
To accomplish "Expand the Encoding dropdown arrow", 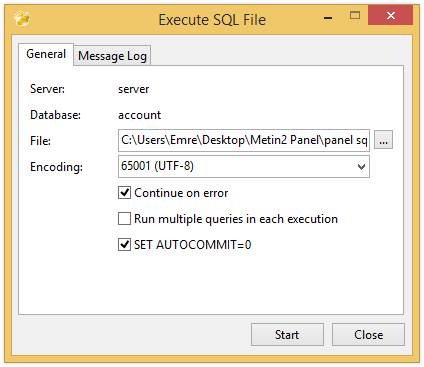I will click(361, 167).
